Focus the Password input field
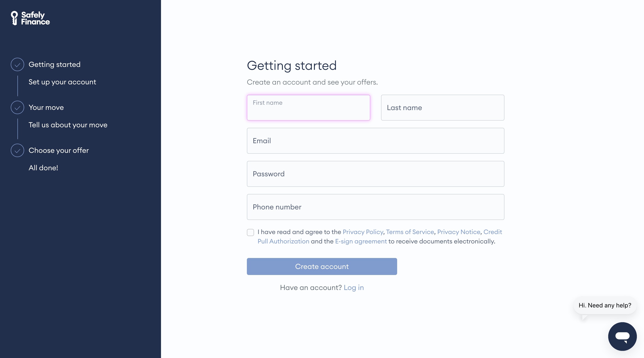Viewport: 644px width, 358px height. click(x=375, y=174)
